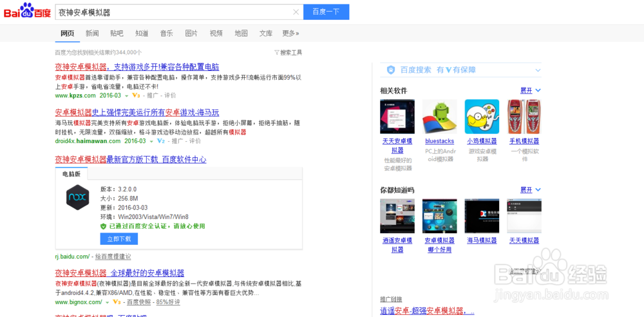Screen dimensions: 644x317
Task: Open 手机模拟器 text link
Action: pos(524,141)
